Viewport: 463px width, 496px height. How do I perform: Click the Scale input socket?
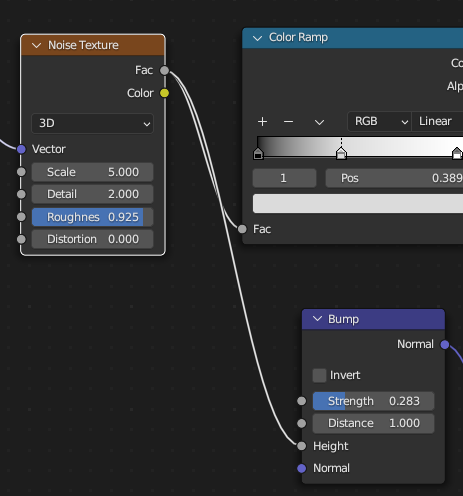[x=21, y=172]
